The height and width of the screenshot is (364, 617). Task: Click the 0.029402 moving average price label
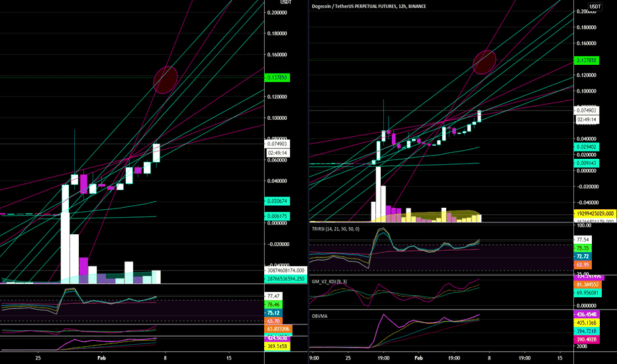click(587, 147)
